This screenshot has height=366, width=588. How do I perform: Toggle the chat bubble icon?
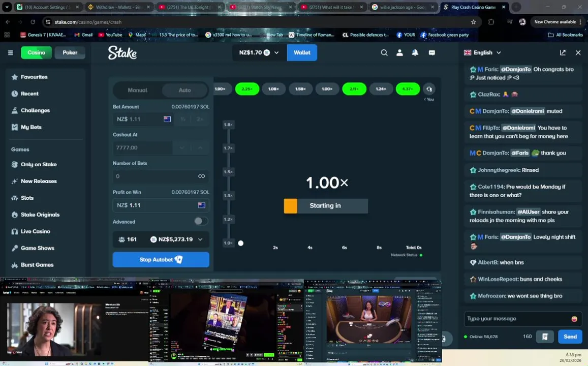(431, 52)
